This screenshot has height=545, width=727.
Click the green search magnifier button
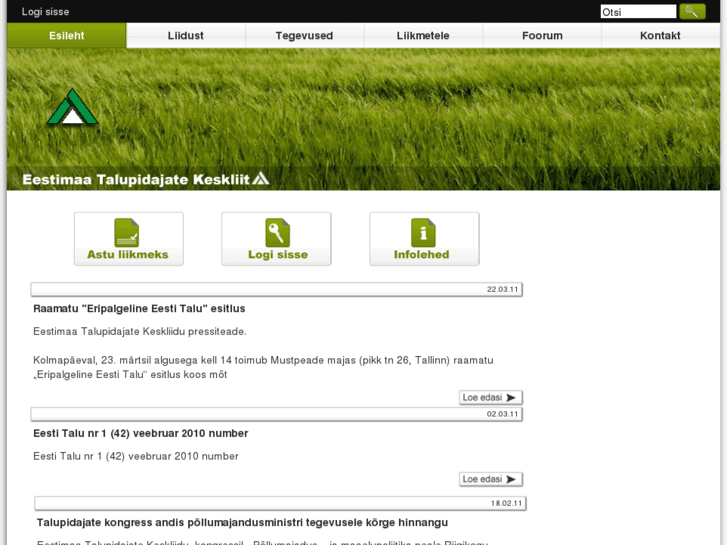[x=692, y=12]
